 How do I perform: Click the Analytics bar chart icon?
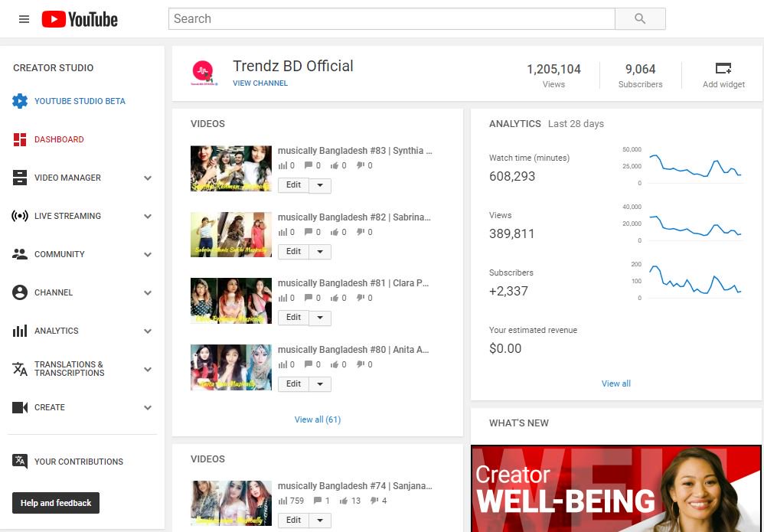point(20,331)
